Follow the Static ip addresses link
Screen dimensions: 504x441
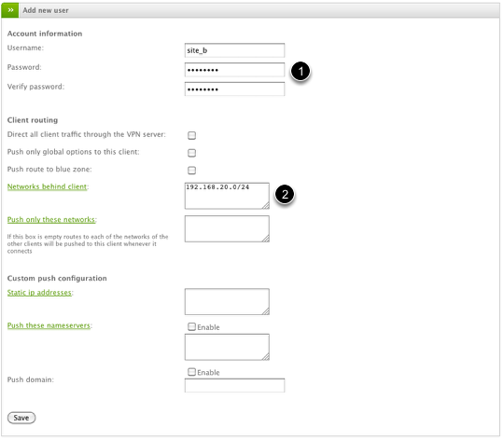pos(39,293)
